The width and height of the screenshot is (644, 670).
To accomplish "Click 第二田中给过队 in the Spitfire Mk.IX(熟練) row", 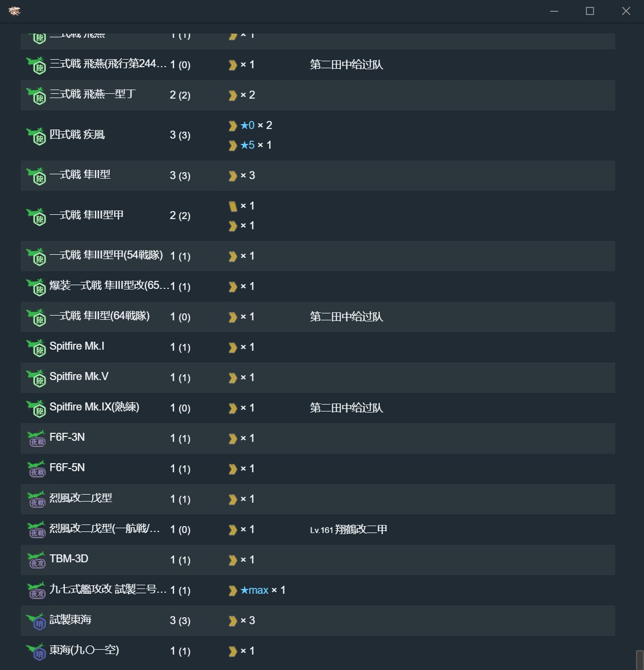I will [346, 408].
